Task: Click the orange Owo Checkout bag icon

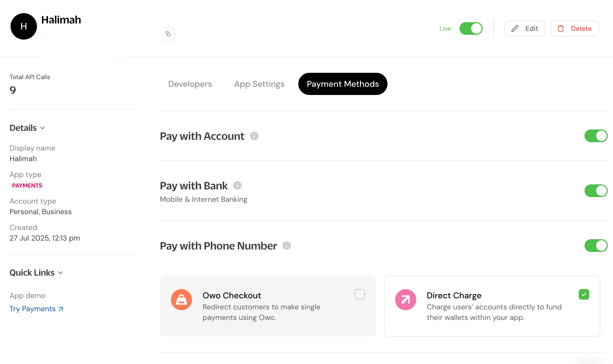Action: tap(181, 300)
